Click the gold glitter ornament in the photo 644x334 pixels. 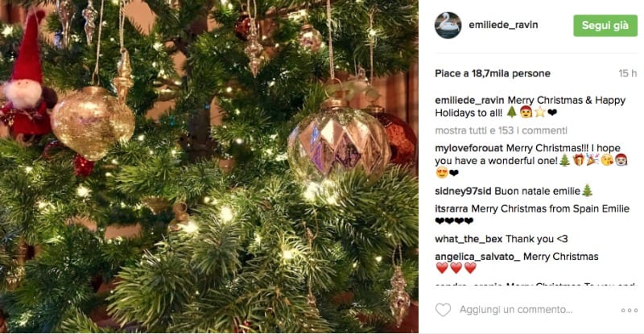coord(93,122)
